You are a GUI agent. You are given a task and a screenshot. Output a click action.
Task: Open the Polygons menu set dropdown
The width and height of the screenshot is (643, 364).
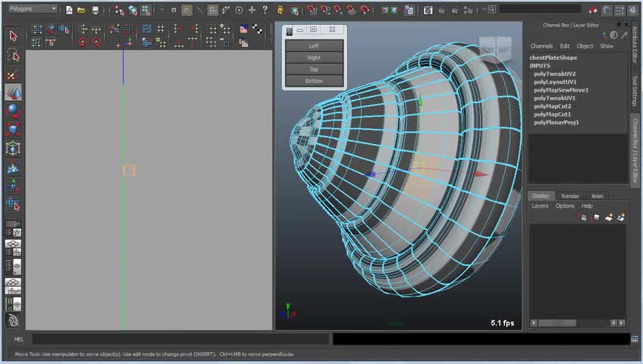(32, 8)
